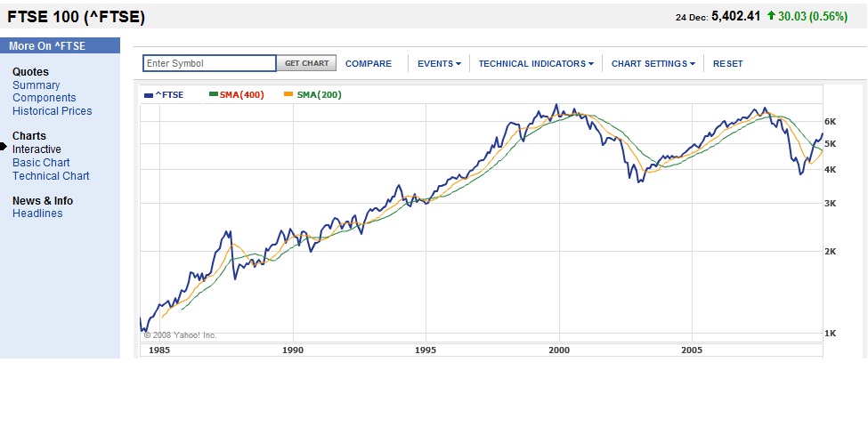Click the blue ^FTSE legend swatch

[148, 95]
